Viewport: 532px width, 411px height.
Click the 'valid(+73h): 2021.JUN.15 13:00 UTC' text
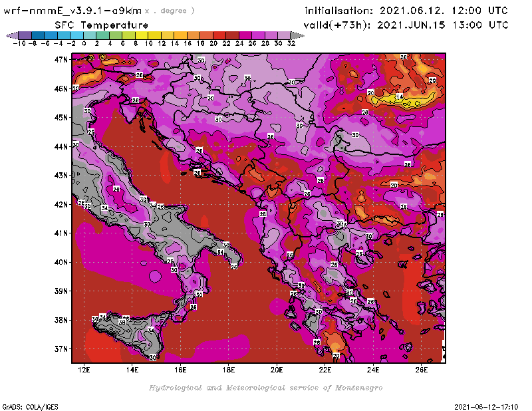point(406,25)
